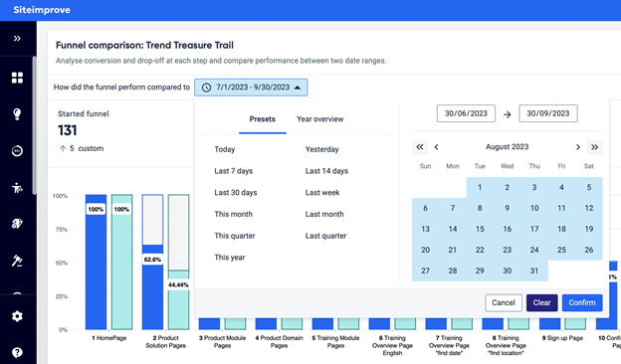
Task: Jump forward a year with double right chevron
Action: [594, 147]
